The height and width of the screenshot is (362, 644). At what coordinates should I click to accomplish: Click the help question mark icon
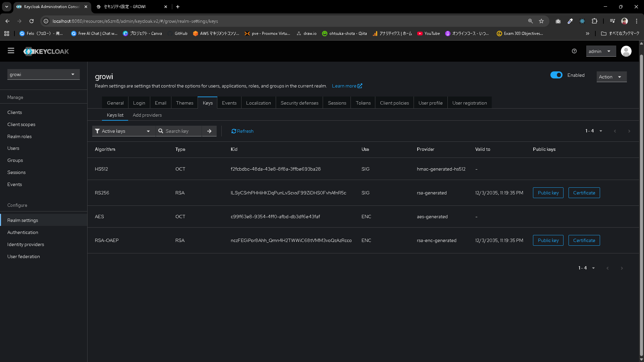coord(574,51)
